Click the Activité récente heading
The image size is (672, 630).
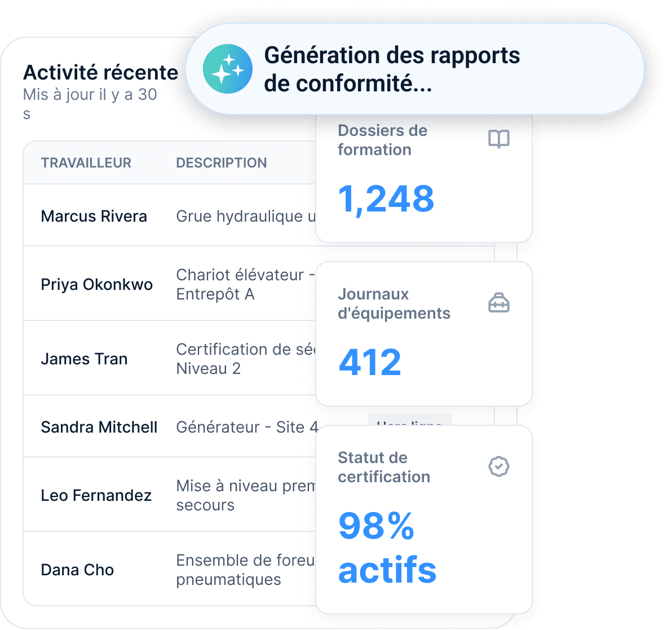coord(101,73)
